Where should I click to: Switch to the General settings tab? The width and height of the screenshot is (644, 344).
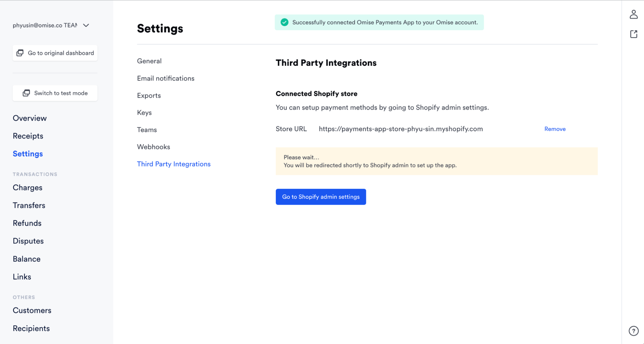[149, 61]
